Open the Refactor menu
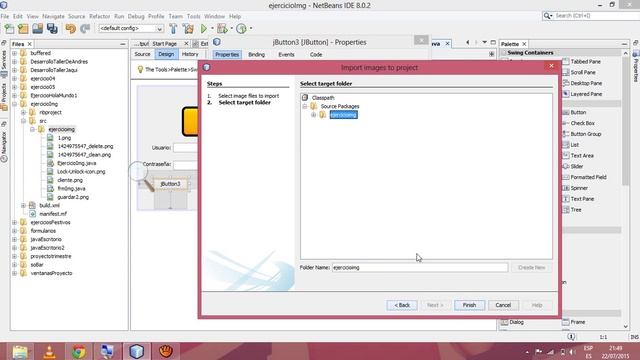 click(x=100, y=16)
